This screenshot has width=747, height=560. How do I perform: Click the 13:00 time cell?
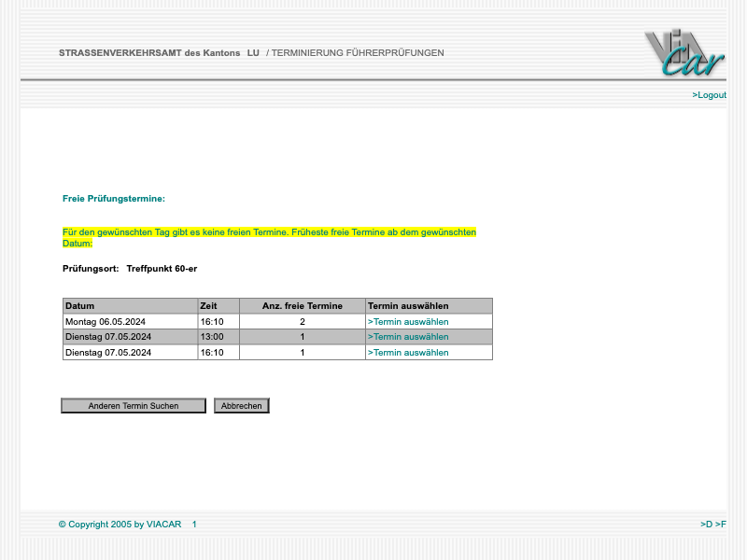(212, 337)
